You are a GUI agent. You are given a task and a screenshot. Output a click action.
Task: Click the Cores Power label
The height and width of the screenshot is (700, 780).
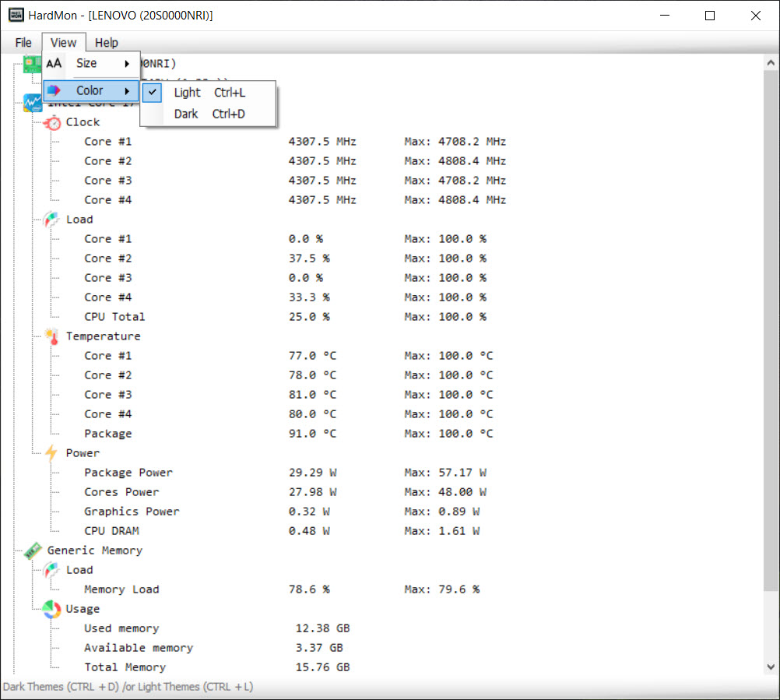(x=122, y=492)
